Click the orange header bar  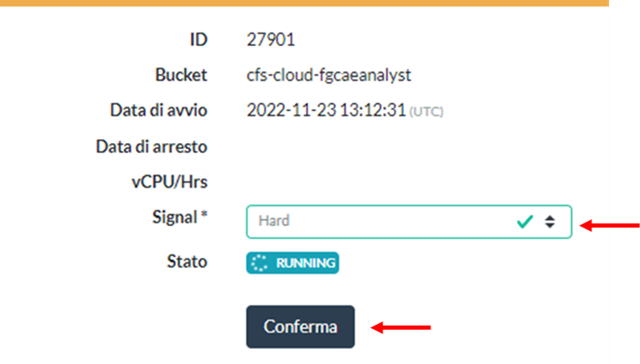coord(304,3)
